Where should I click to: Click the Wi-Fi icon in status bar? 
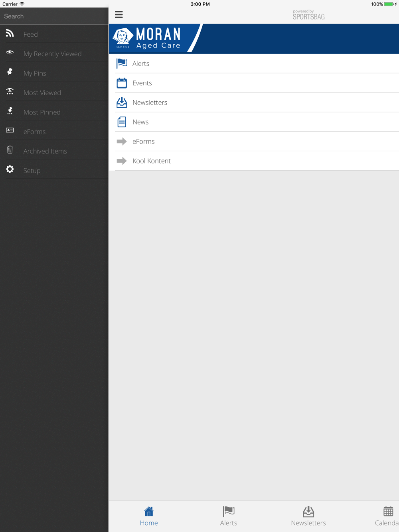(22, 4)
